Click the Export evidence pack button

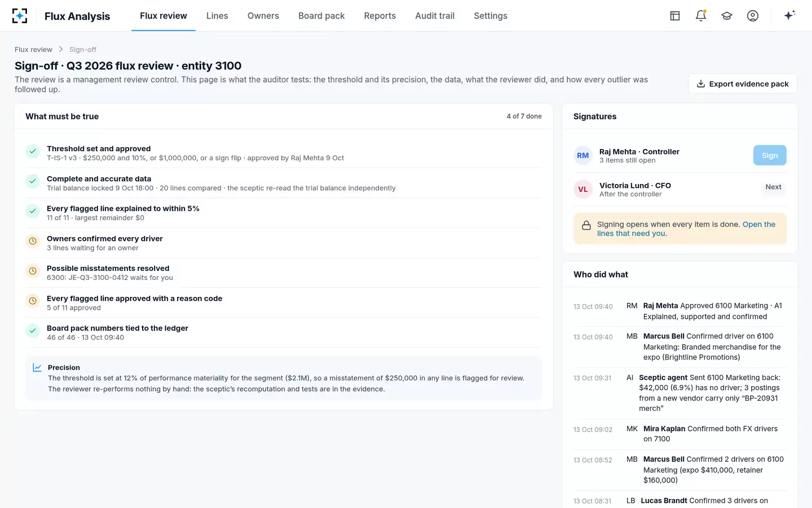[x=743, y=84]
